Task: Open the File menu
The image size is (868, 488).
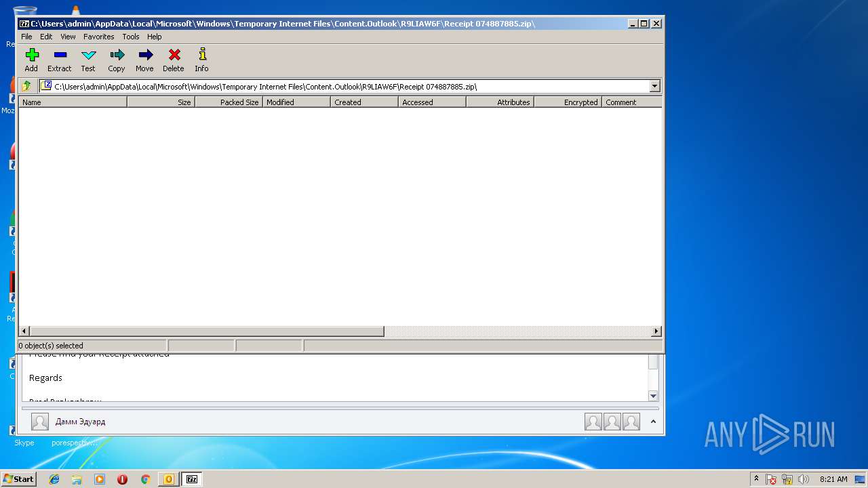Action: tap(26, 37)
